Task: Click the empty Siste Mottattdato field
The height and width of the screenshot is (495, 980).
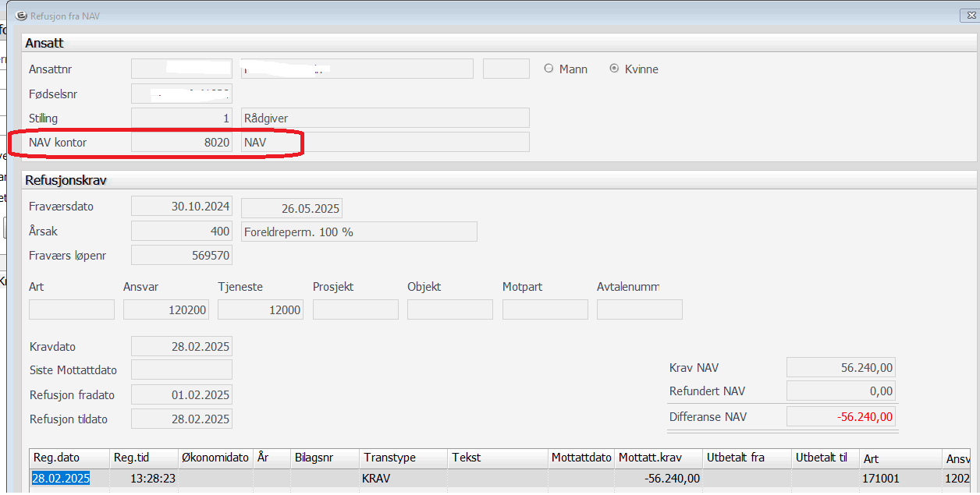Action: pos(182,369)
